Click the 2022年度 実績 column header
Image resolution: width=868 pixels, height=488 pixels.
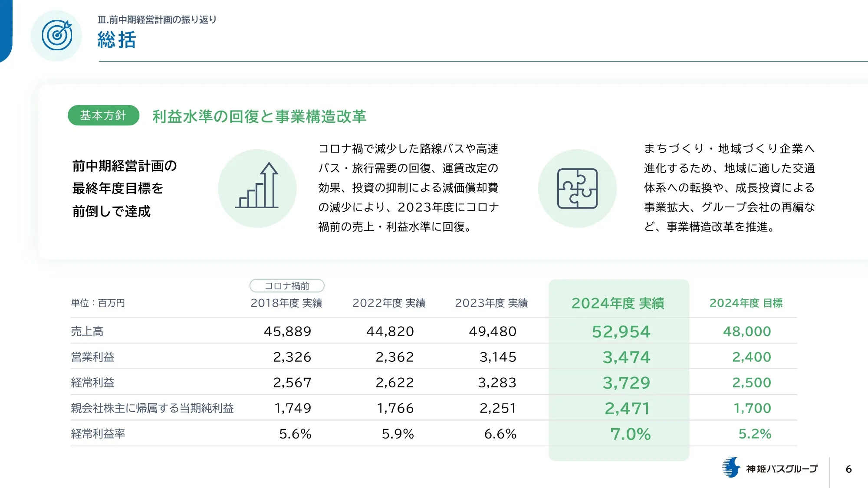click(389, 303)
